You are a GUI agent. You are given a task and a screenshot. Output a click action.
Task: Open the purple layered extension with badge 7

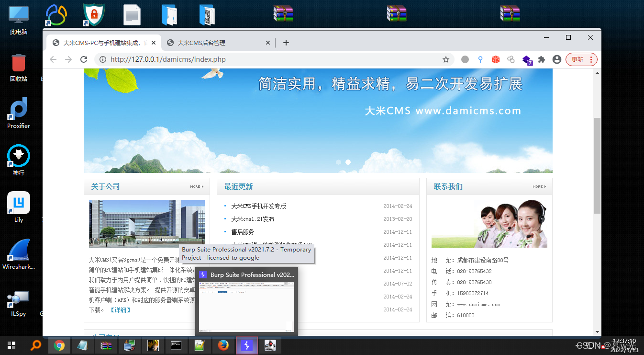pyautogui.click(x=527, y=60)
